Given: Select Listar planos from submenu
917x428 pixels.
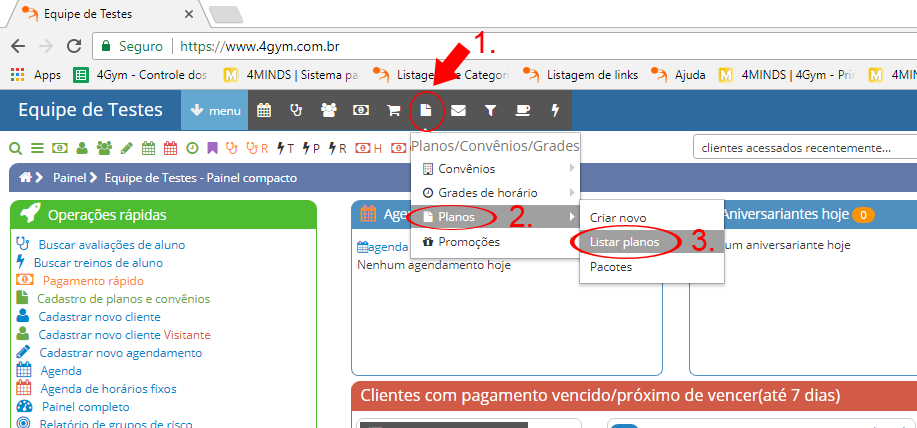Looking at the screenshot, I should [x=623, y=242].
